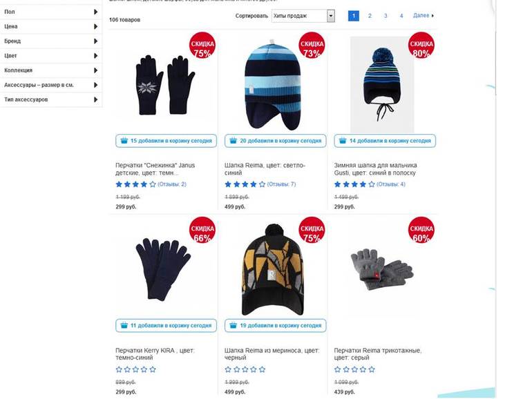Image resolution: width=532 pixels, height=399 pixels.
Task: Click star rating of Reima light-blue hat
Action: pos(245,184)
